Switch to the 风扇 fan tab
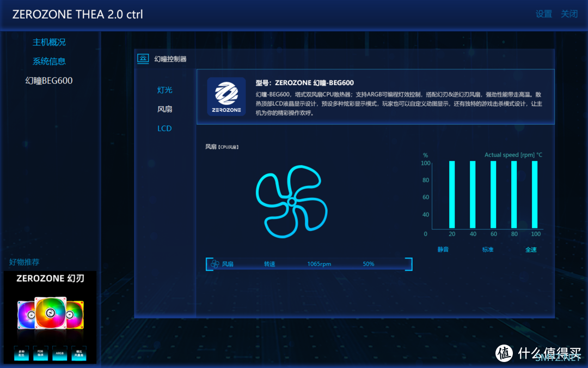 click(164, 109)
